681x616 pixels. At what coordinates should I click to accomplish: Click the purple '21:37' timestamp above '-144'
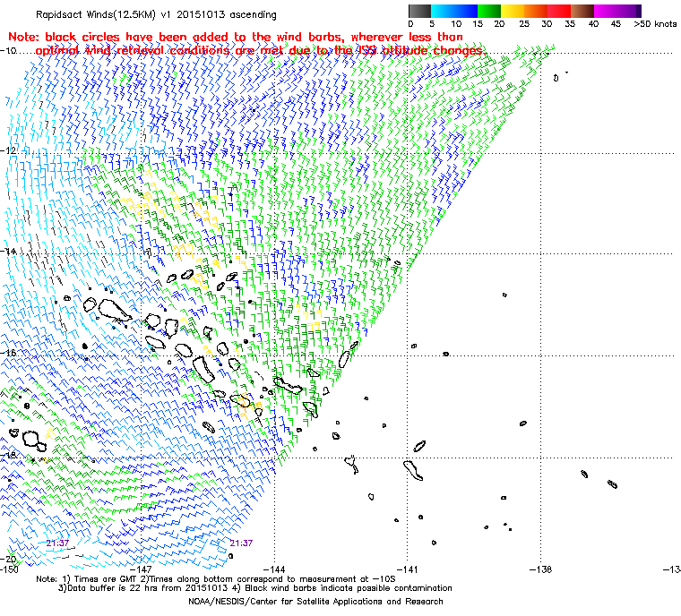(x=241, y=543)
